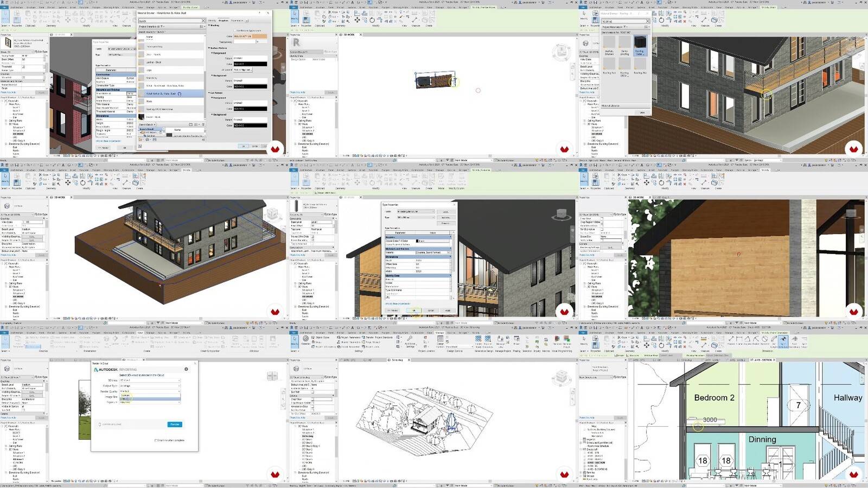Click the info icon in the Autodesk Rendering dialog
Screen dimensions: 868x488
186,369
